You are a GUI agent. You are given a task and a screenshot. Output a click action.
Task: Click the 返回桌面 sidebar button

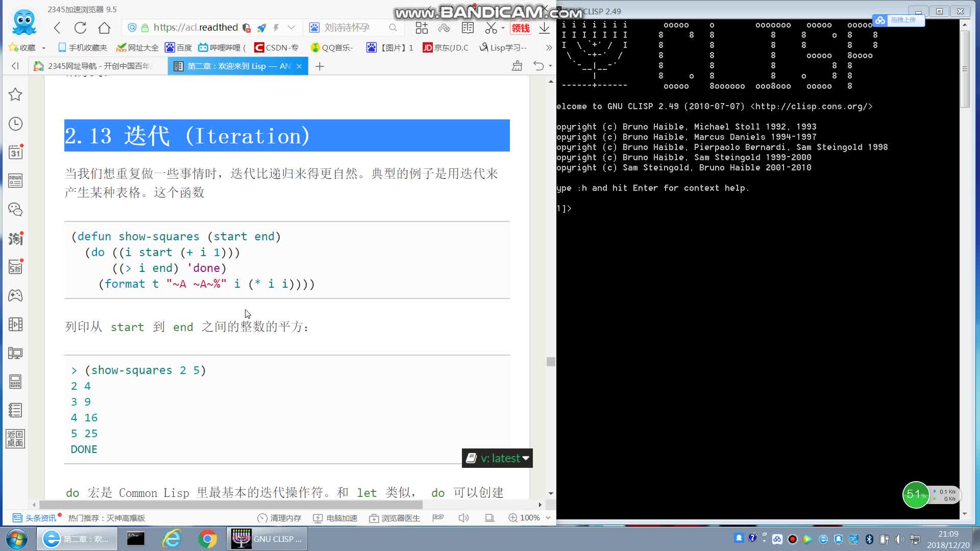point(15,438)
